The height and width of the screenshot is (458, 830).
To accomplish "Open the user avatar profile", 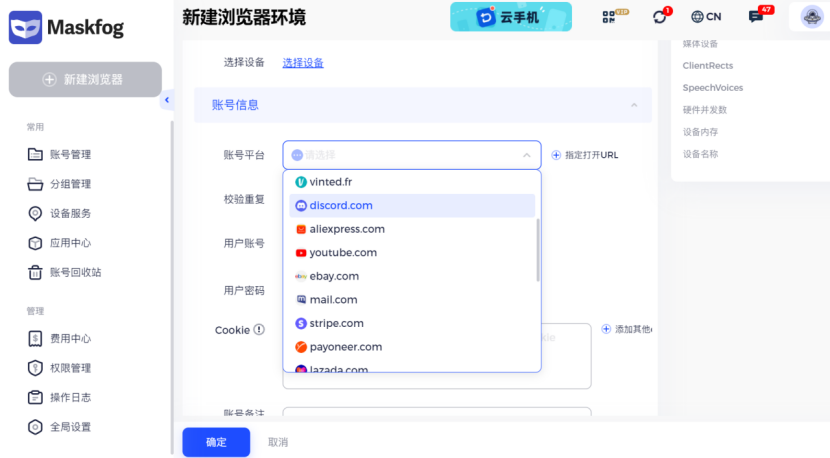I will click(811, 17).
